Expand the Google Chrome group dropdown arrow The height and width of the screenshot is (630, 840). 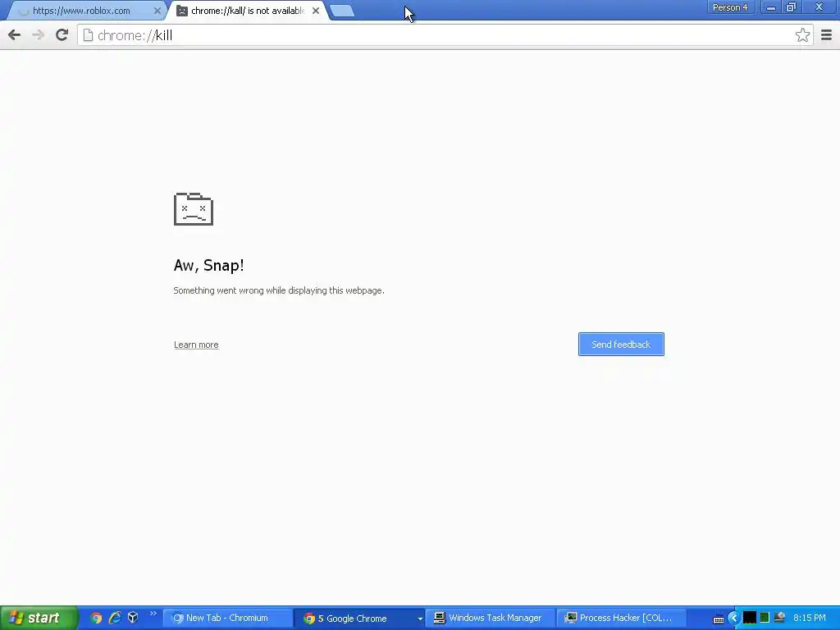point(419,619)
